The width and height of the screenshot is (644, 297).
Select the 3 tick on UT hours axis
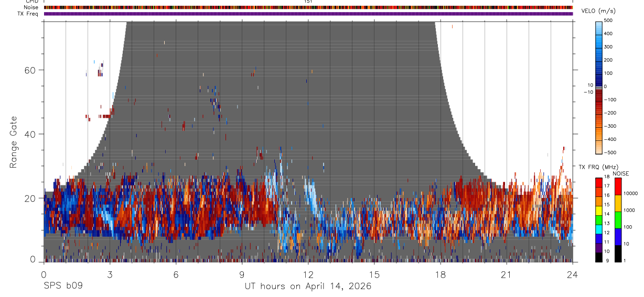point(110,274)
